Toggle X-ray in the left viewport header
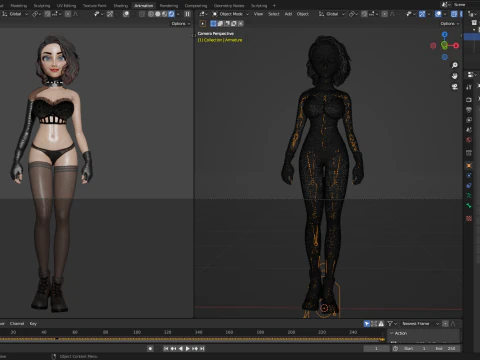 pos(142,14)
